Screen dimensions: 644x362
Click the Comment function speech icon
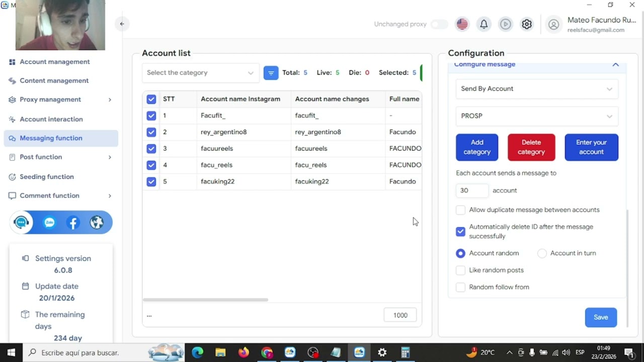tap(12, 196)
